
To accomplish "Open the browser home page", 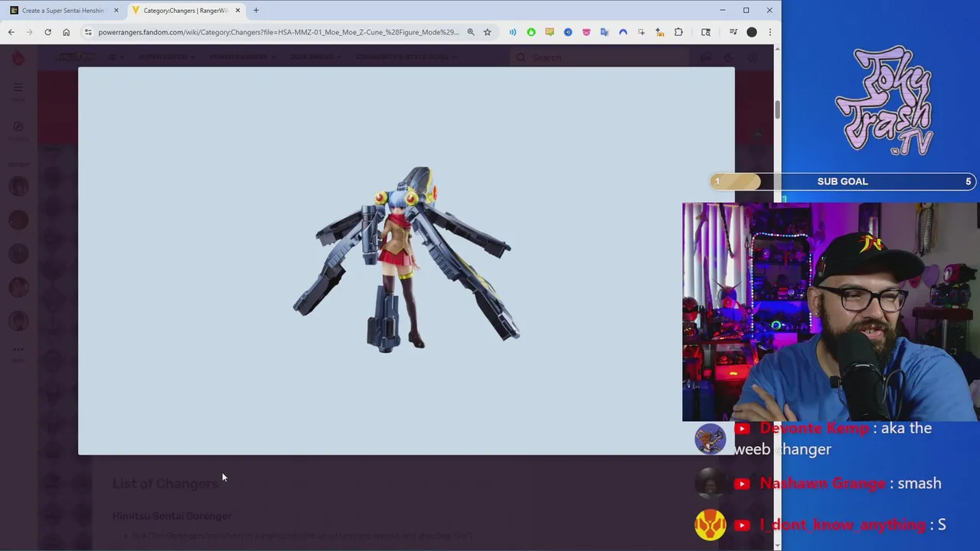I will [x=66, y=32].
